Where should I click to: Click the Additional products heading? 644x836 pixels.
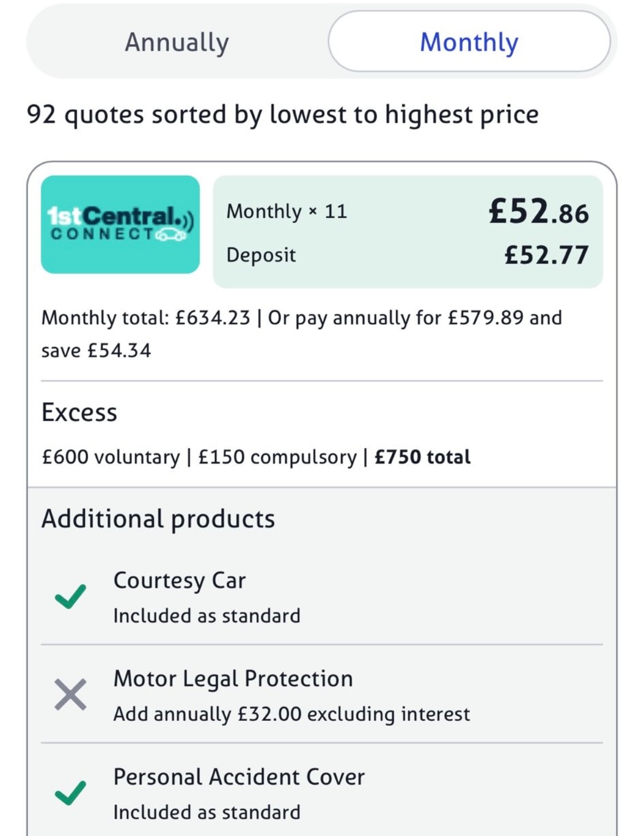pos(158,519)
